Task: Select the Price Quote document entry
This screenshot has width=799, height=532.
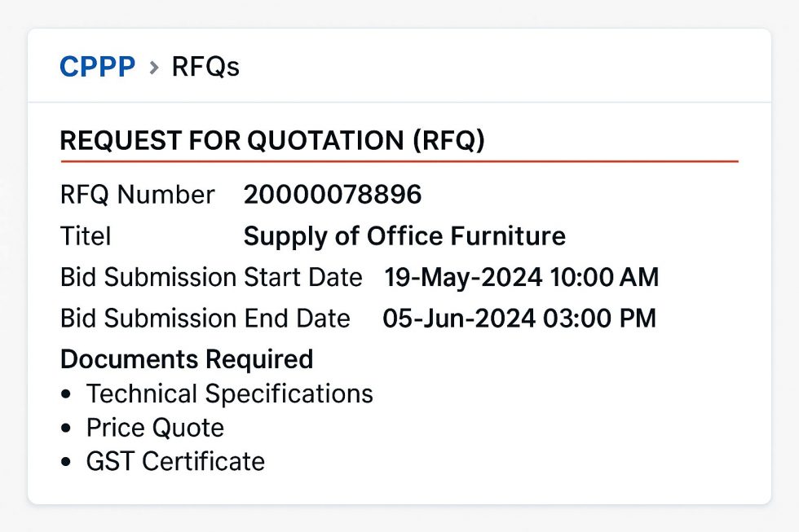Action: [x=155, y=428]
